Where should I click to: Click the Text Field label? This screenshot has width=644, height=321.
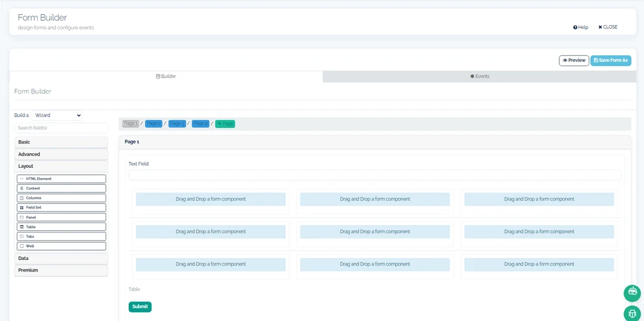[138, 164]
